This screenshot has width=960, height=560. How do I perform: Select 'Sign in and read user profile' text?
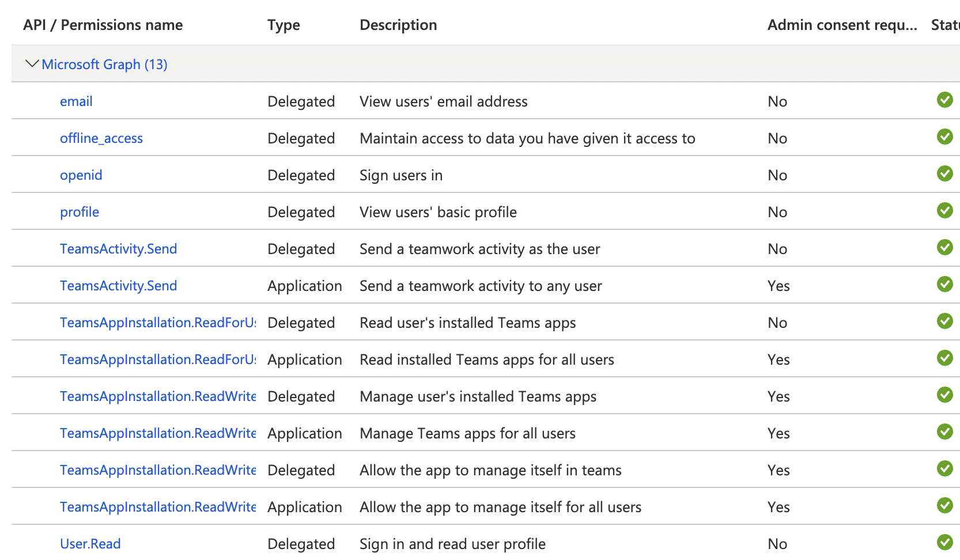tap(452, 544)
